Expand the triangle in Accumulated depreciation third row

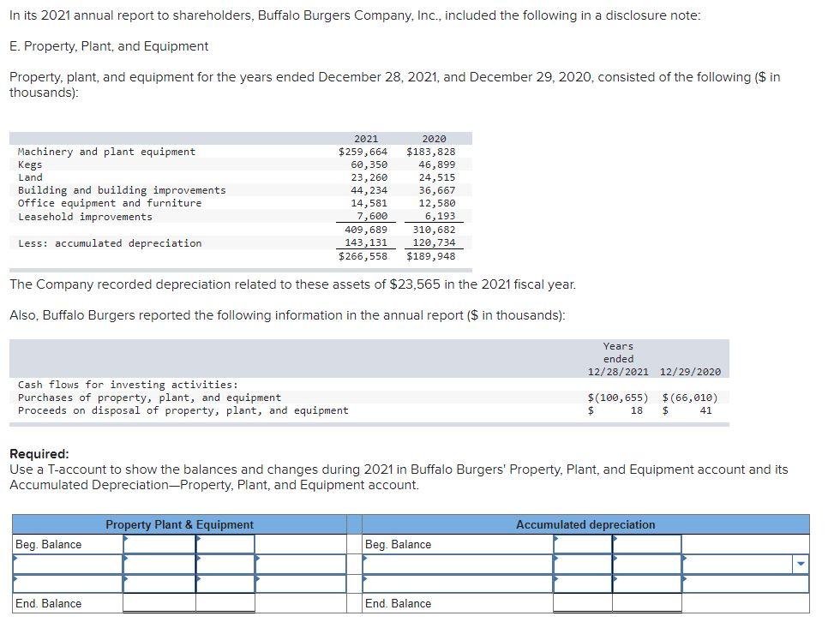(556, 578)
